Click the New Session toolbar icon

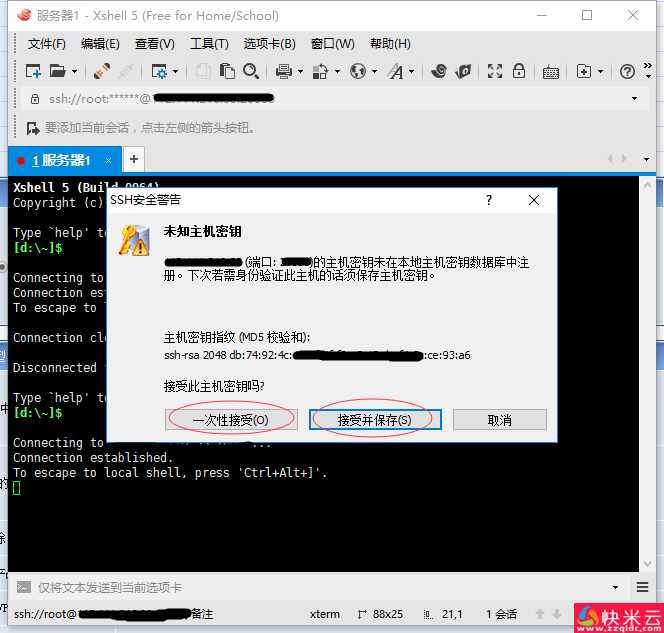[33, 71]
